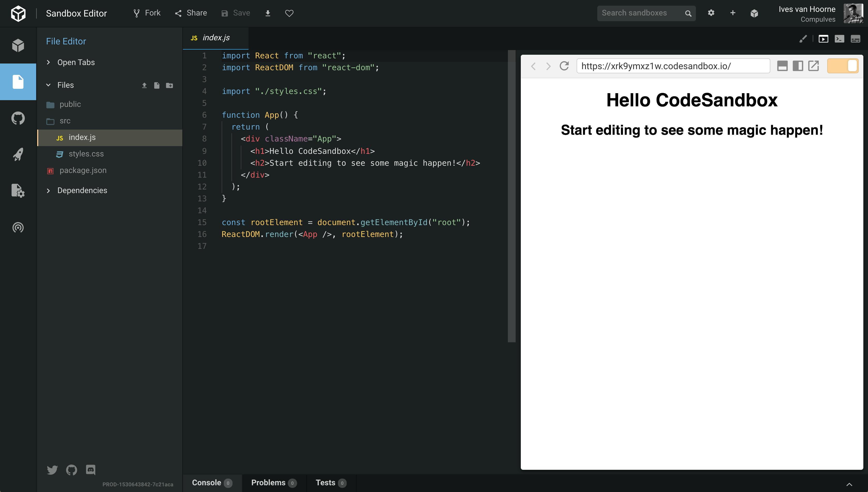This screenshot has width=868, height=492.
Task: Open the Configuration Files sidebar icon
Action: tap(18, 191)
